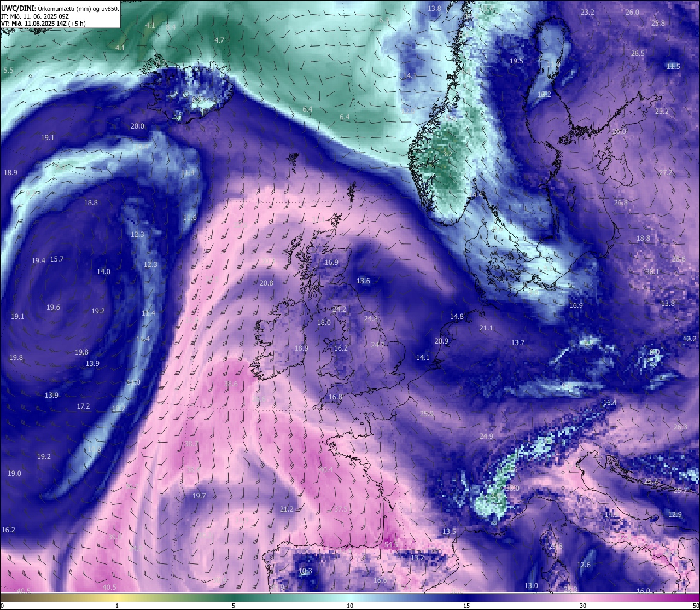Pick the 15.7 value in the Atlantic low

57,259
